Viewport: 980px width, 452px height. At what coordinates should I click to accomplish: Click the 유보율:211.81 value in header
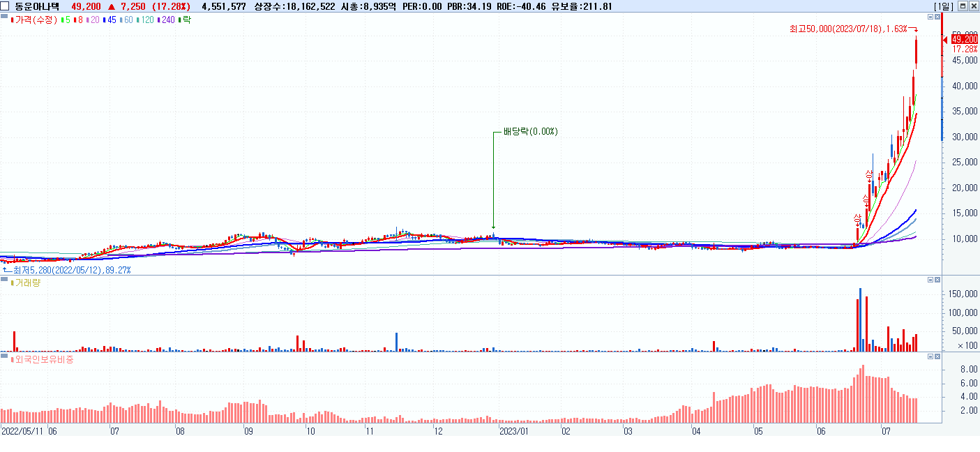(582, 6)
